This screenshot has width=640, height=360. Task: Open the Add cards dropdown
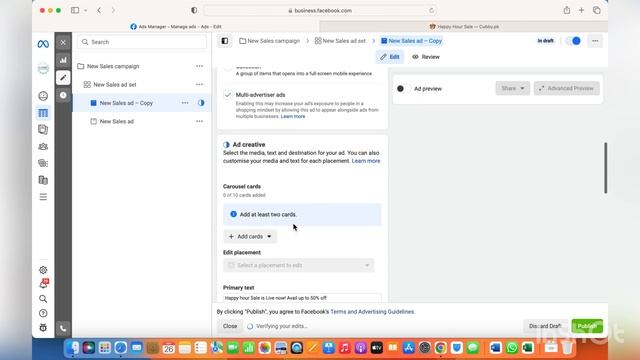pos(250,236)
